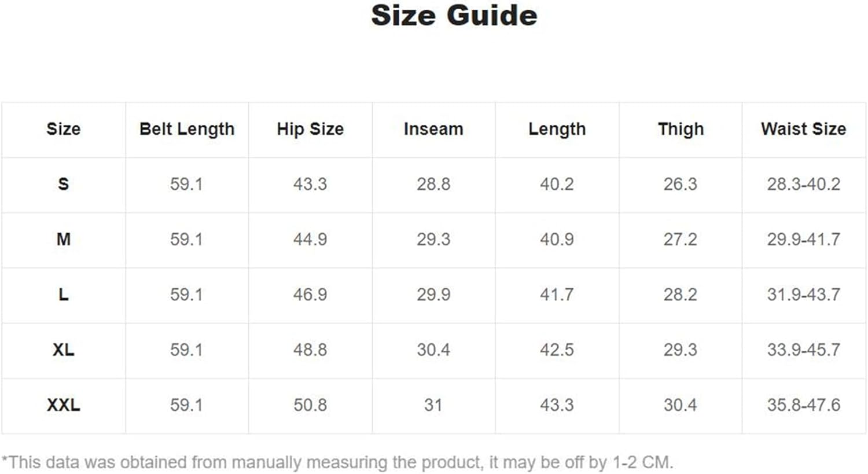Select the Thigh column header
868x474 pixels.
(681, 129)
